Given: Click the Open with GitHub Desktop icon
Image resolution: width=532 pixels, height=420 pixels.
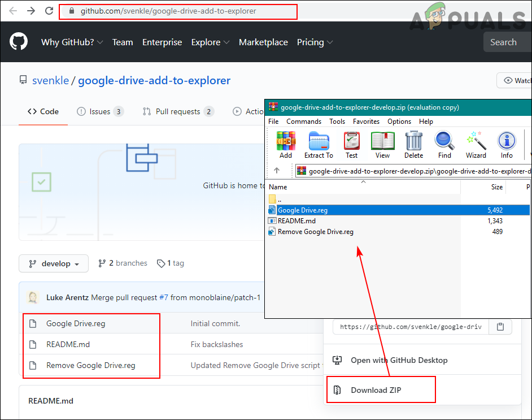Looking at the screenshot, I should point(337,360).
